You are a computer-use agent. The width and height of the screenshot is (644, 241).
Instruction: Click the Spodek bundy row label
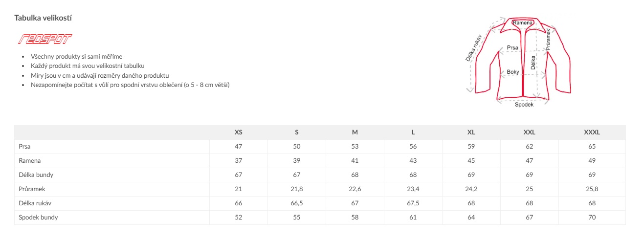(x=38, y=218)
